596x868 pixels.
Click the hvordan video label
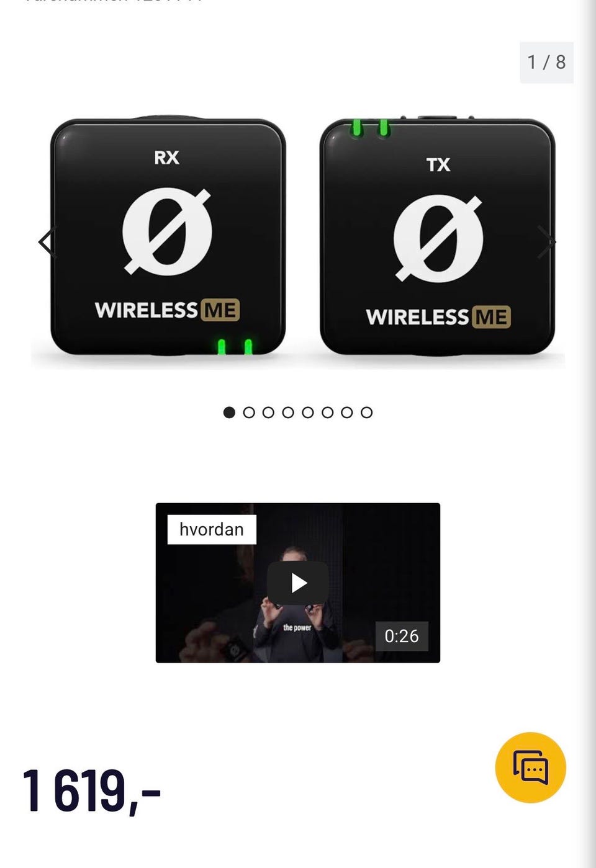point(212,529)
